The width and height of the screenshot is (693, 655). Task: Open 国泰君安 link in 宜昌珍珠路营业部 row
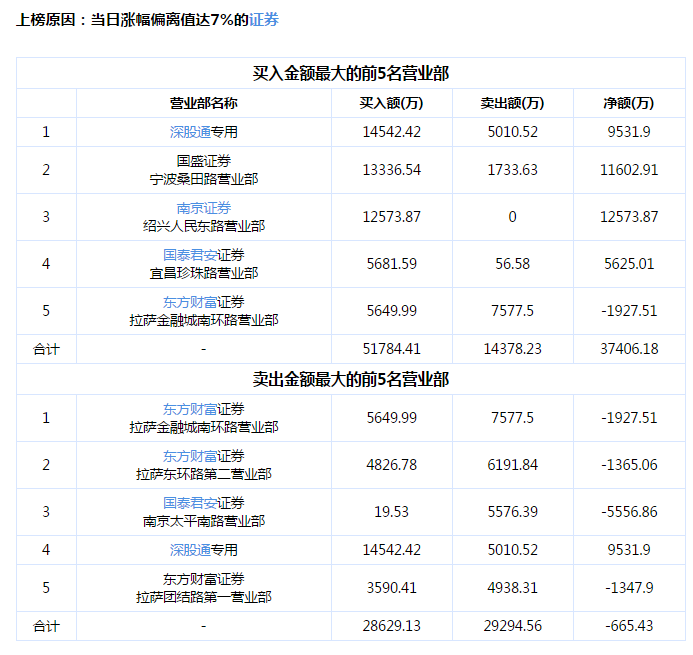[x=190, y=255]
